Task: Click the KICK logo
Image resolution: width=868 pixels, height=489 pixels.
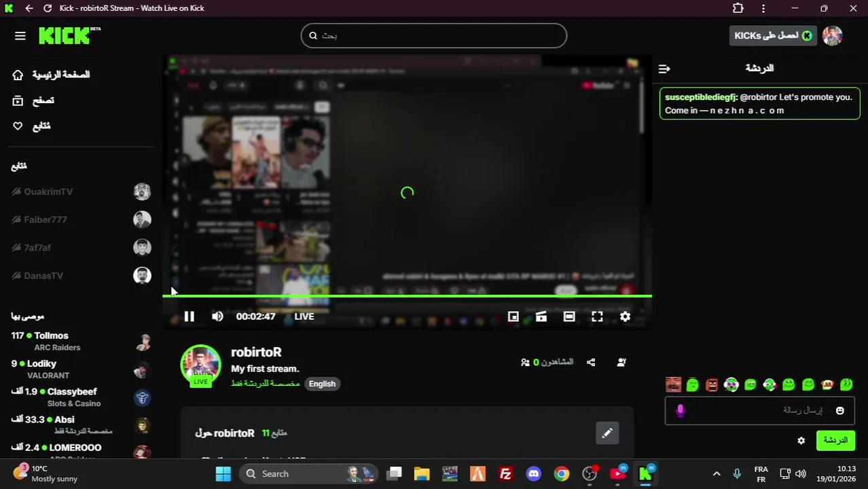Action: click(x=69, y=35)
